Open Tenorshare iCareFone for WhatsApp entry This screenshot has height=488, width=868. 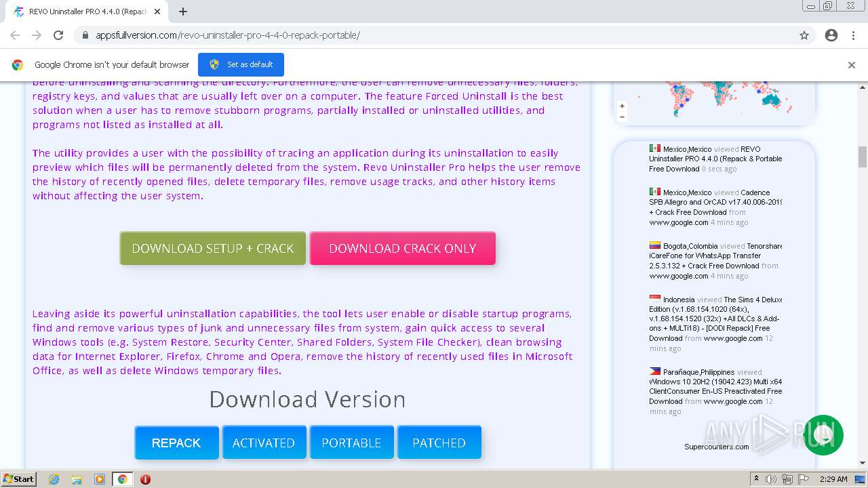tap(715, 256)
